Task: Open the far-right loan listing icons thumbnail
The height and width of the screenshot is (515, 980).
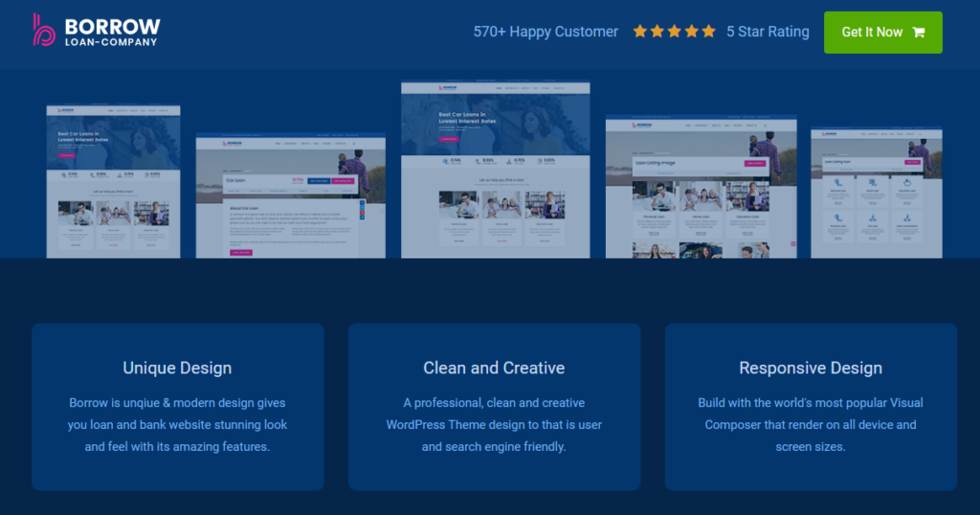Action: click(877, 193)
